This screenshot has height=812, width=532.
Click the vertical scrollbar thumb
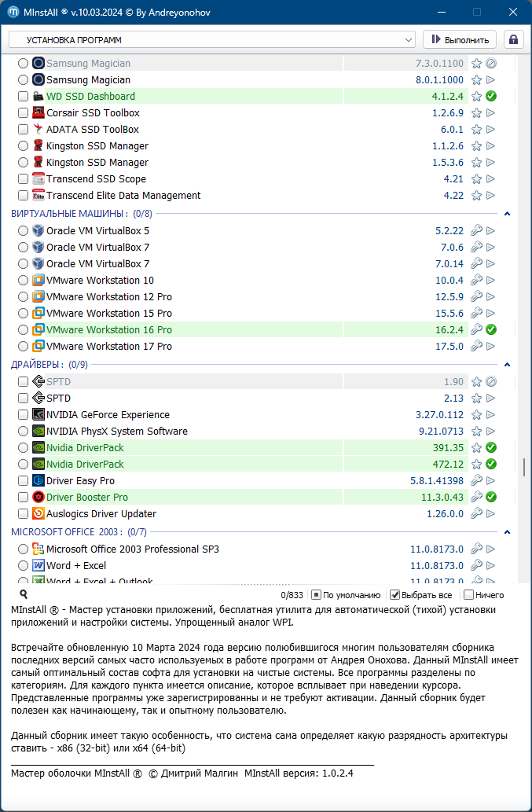(x=524, y=467)
